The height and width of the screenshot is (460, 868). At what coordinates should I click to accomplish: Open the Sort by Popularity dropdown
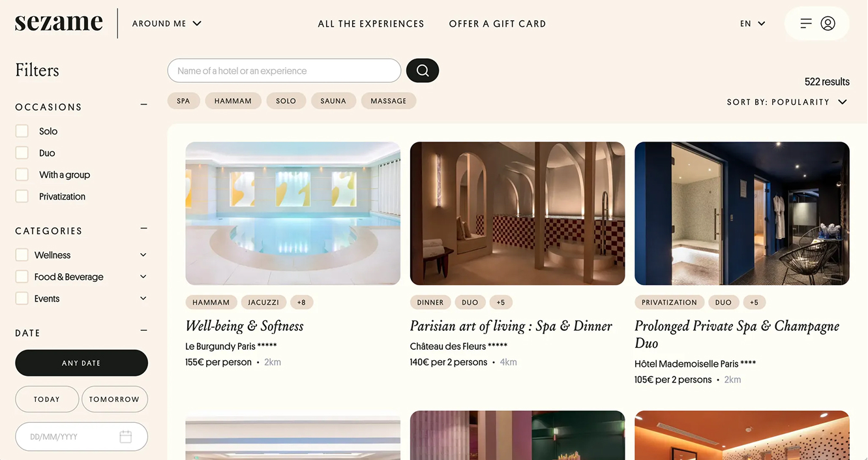(x=787, y=102)
